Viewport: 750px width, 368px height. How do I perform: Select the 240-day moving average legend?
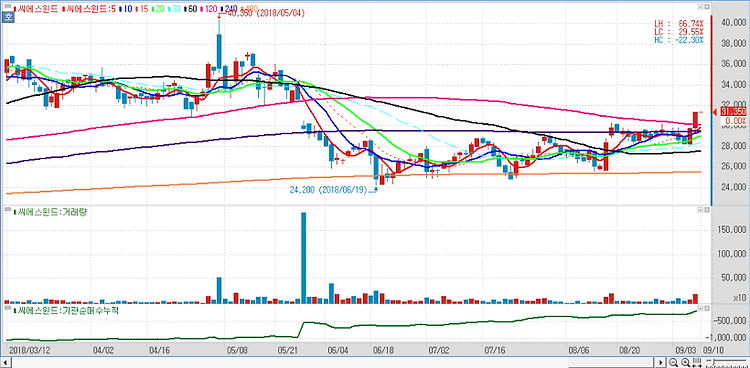coord(229,9)
